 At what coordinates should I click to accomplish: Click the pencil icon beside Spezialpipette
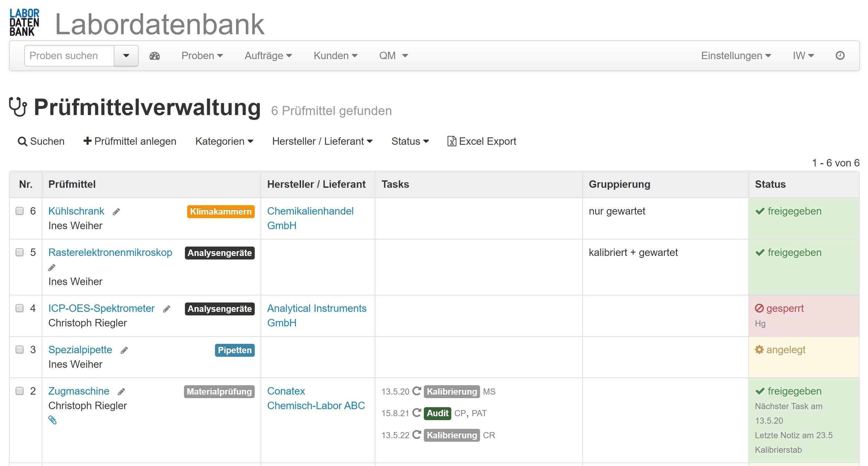(x=124, y=350)
